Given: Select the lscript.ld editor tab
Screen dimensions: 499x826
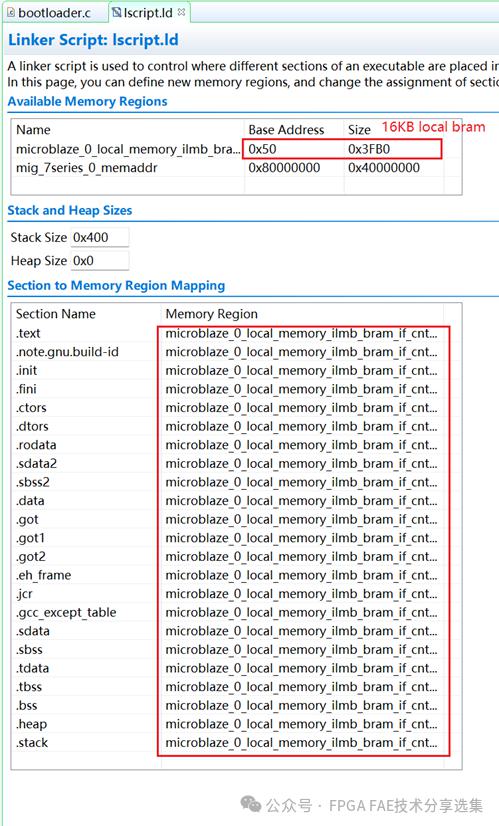Looking at the screenshot, I should click(x=148, y=13).
